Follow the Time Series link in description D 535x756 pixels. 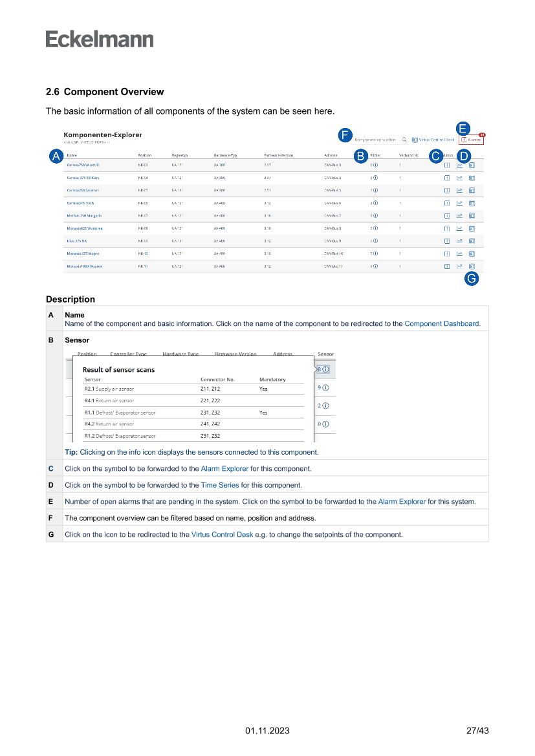(x=220, y=485)
